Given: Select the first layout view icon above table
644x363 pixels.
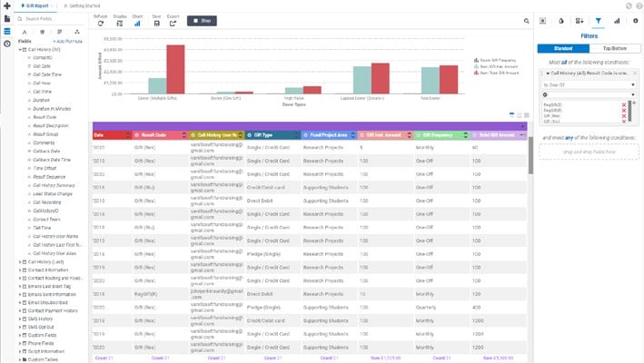Looking at the screenshot, I should (511, 115).
